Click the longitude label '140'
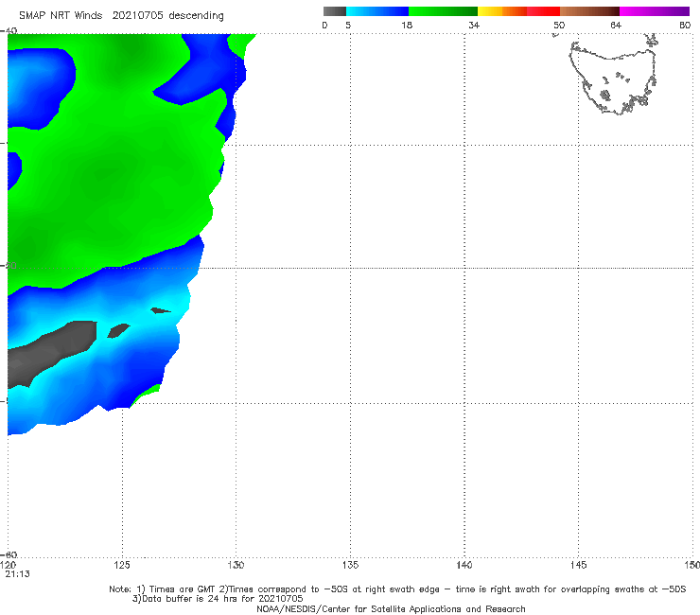This screenshot has height=615, width=700. pos(464,566)
